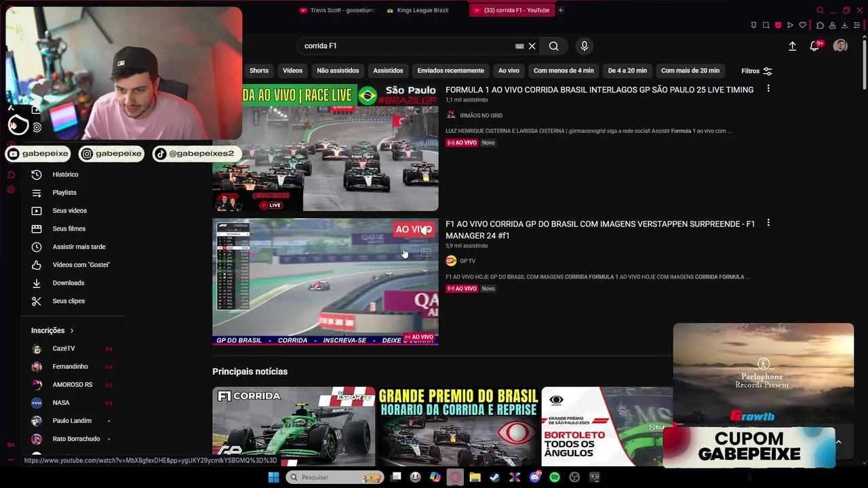Image resolution: width=868 pixels, height=488 pixels.
Task: Click the YouTube Create upload icon
Action: pos(792,46)
